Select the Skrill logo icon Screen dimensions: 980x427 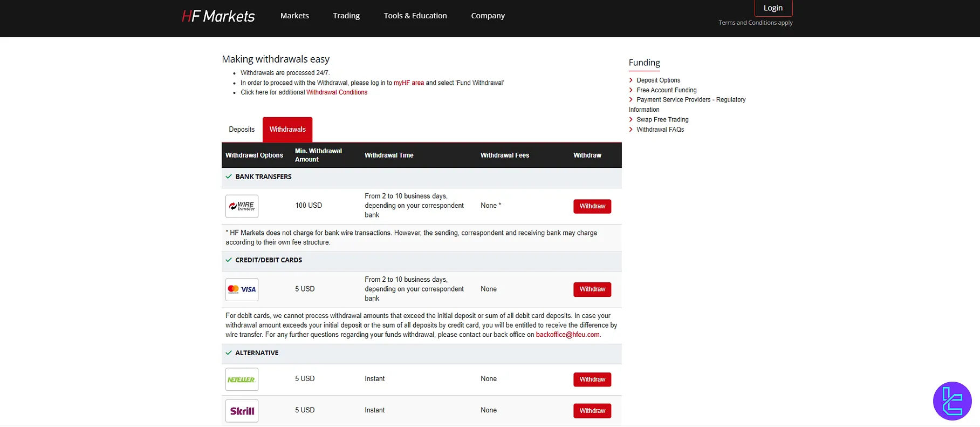pyautogui.click(x=242, y=411)
